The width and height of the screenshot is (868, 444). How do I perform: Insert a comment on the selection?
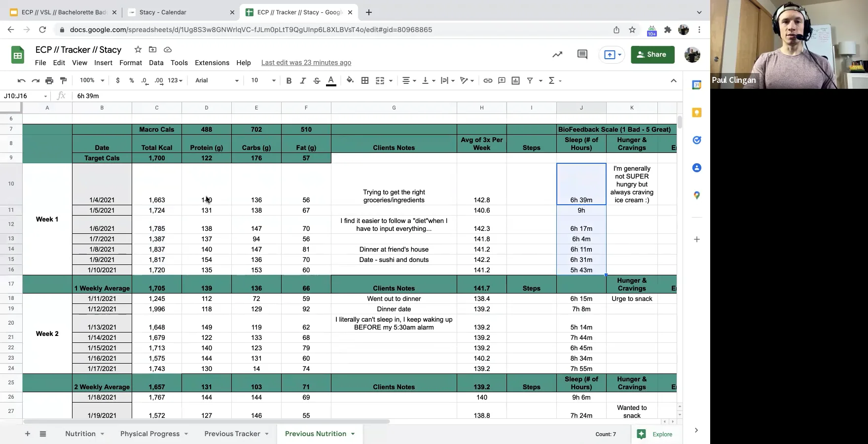pos(502,80)
